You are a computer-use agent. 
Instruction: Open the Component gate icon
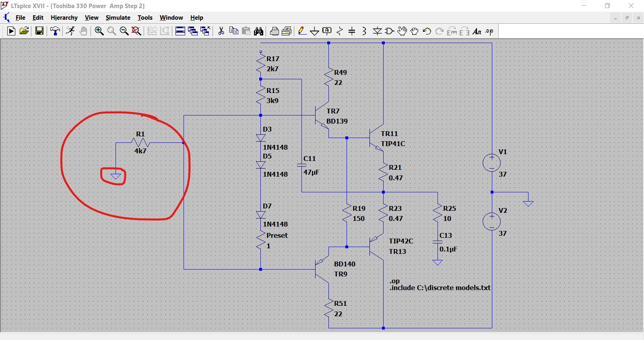390,31
